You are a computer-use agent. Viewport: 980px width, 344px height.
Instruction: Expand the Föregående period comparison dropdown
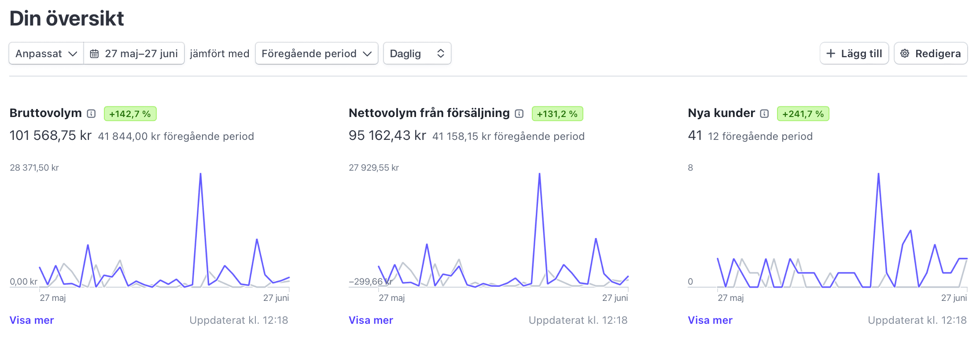tap(317, 54)
